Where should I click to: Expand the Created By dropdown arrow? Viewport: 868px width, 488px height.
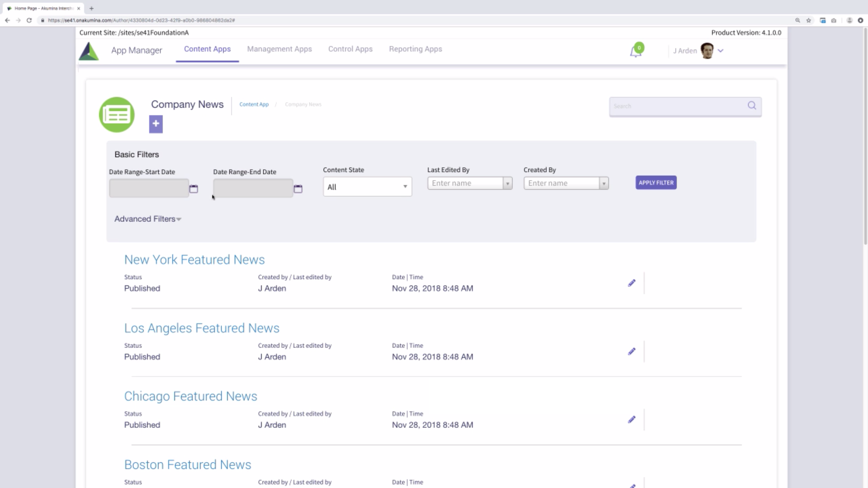click(604, 183)
